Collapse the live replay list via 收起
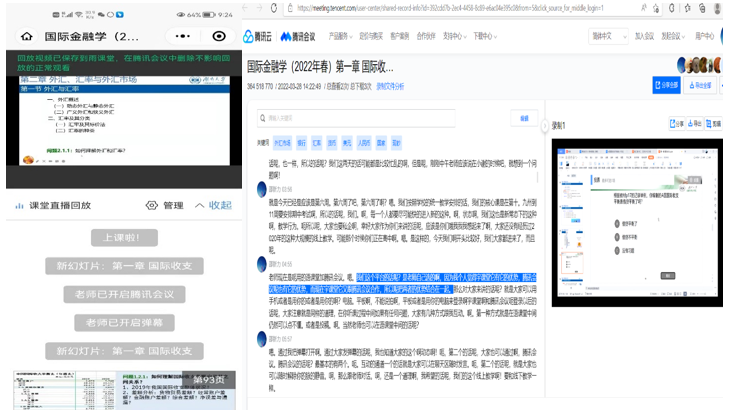The width and height of the screenshot is (732, 416). tap(214, 205)
